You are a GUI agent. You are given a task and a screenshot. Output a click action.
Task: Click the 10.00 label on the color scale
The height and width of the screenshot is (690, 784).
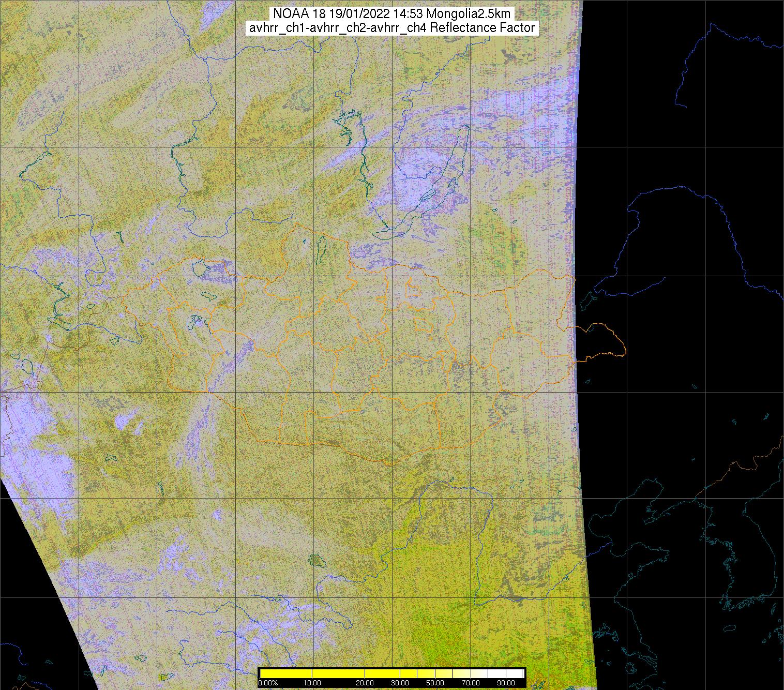[312, 683]
